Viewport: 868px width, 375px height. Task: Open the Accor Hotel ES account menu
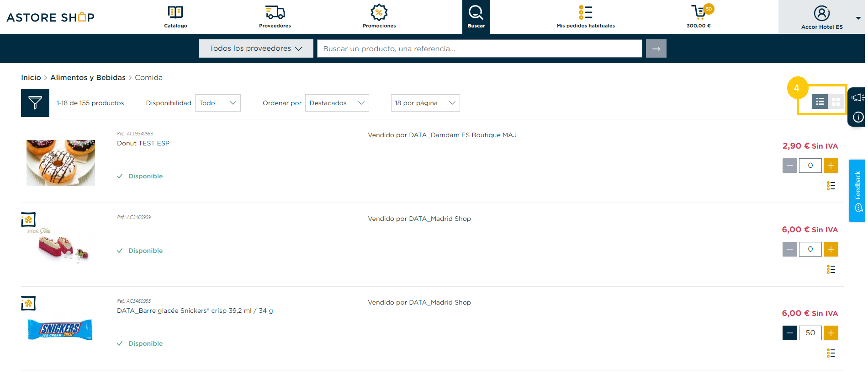821,17
